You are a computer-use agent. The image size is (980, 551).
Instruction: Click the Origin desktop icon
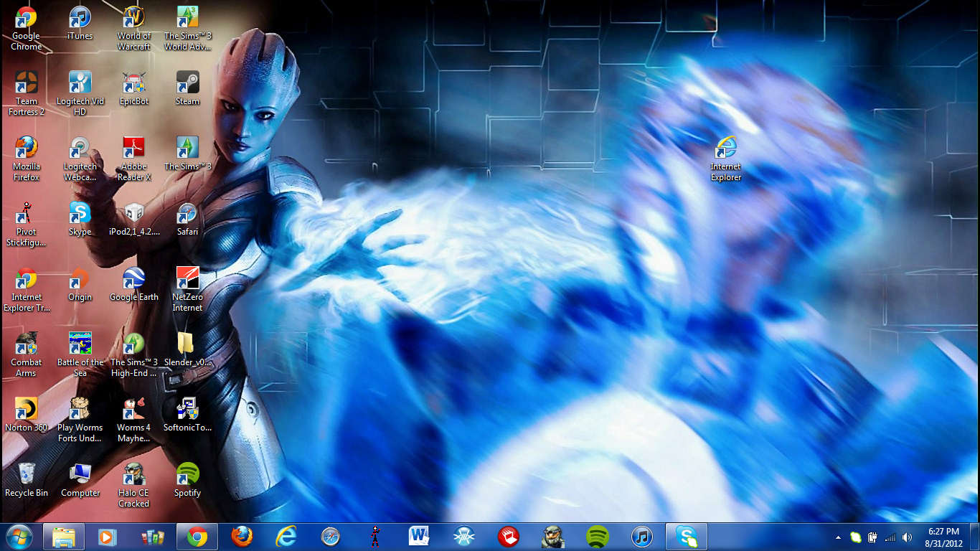tap(80, 279)
